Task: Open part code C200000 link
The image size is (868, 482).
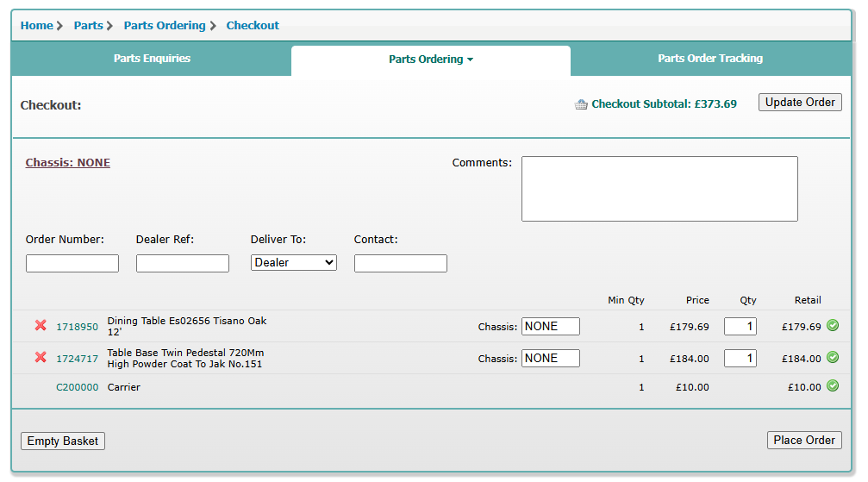Action: (x=77, y=387)
